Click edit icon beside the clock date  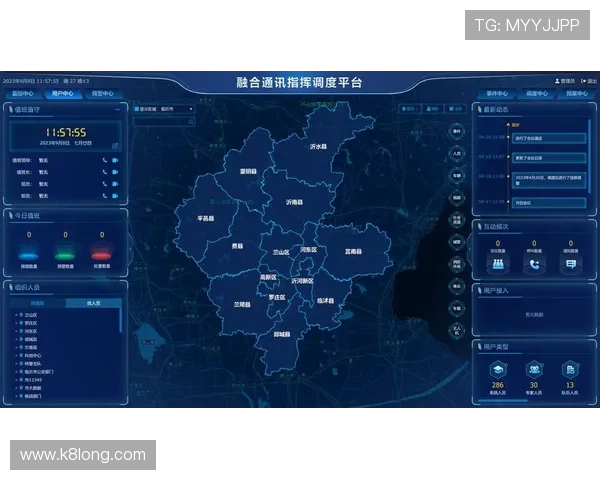click(x=115, y=146)
